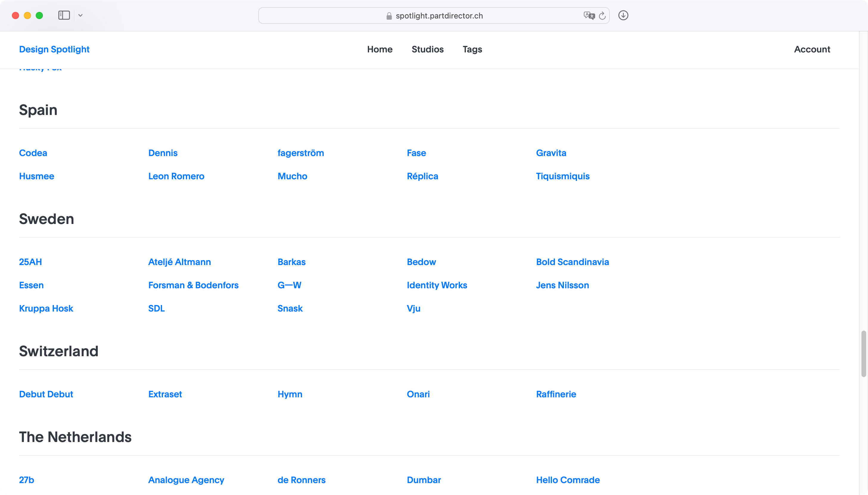Open the Tiquismiquis studio link

coord(563,176)
